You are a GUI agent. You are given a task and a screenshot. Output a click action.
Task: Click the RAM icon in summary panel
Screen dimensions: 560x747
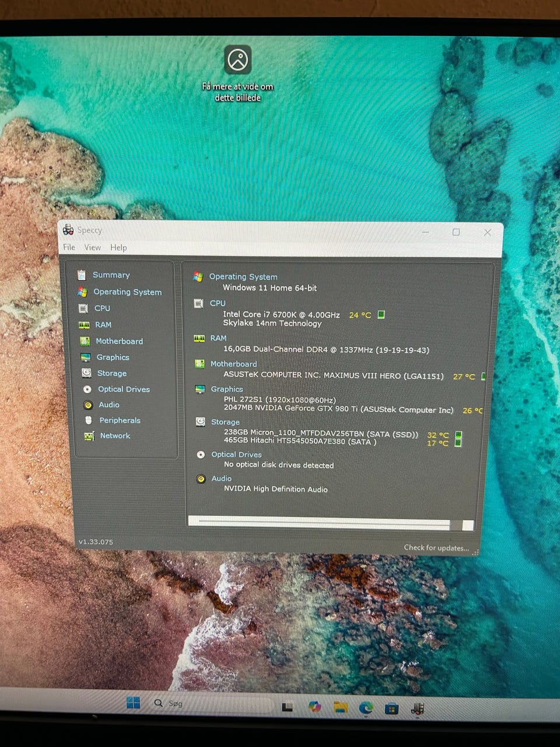click(x=199, y=338)
